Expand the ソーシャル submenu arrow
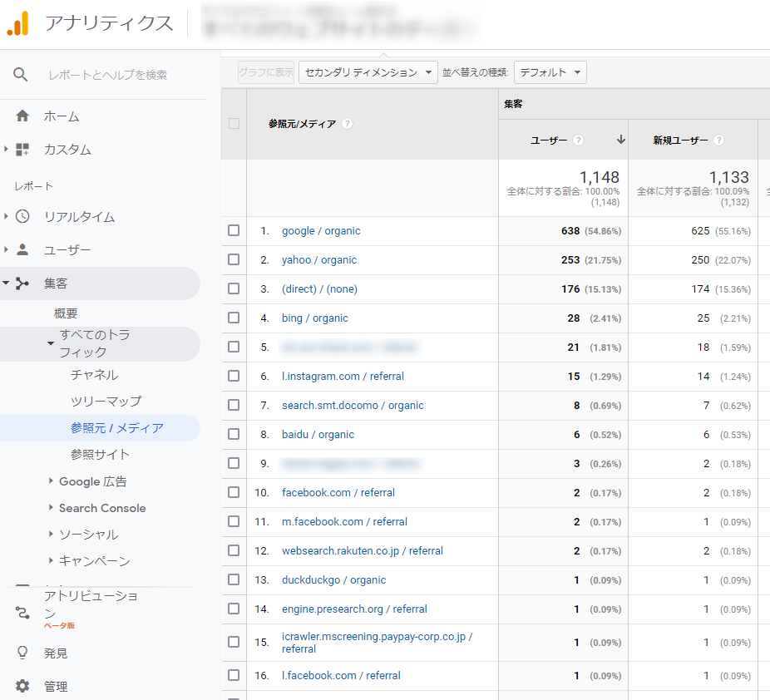Screen dimensions: 770x700 (x=51, y=534)
